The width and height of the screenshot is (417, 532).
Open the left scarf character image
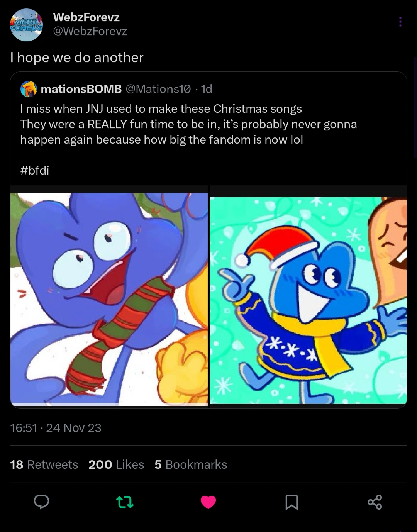(109, 298)
